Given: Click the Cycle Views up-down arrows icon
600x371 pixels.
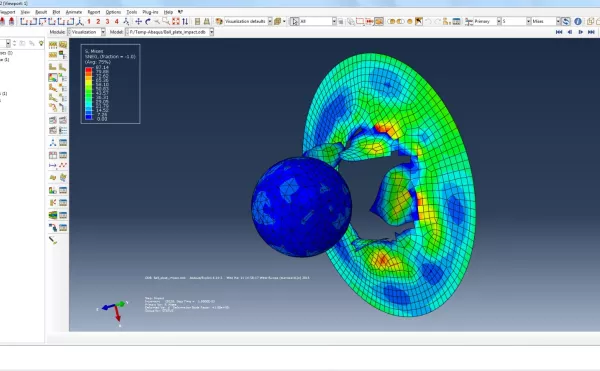Looking at the screenshot, I should click(185, 21).
